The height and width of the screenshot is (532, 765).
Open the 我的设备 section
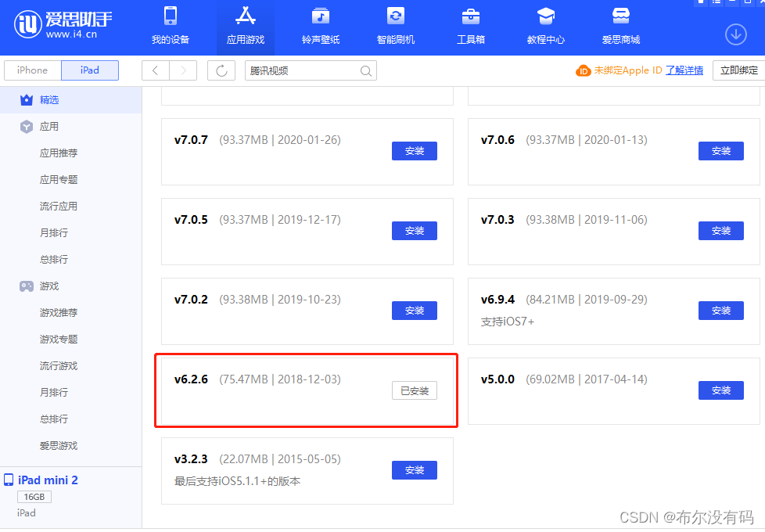coord(171,27)
